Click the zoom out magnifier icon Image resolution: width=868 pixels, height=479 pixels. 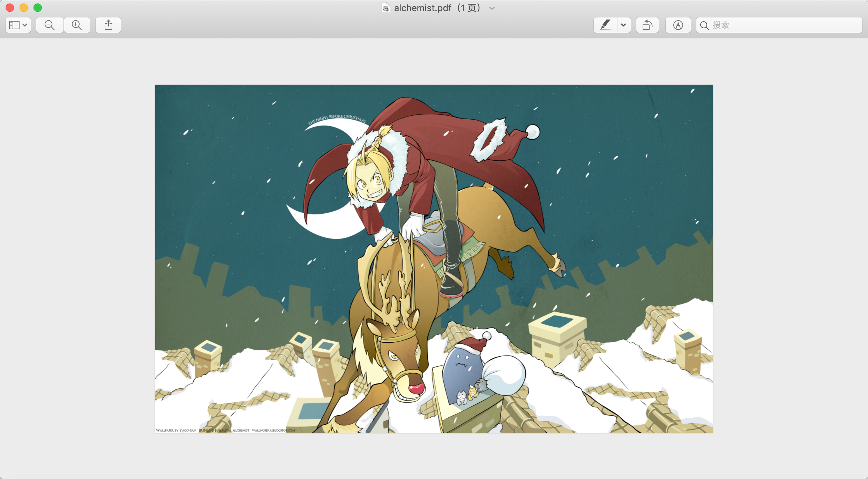click(x=50, y=25)
